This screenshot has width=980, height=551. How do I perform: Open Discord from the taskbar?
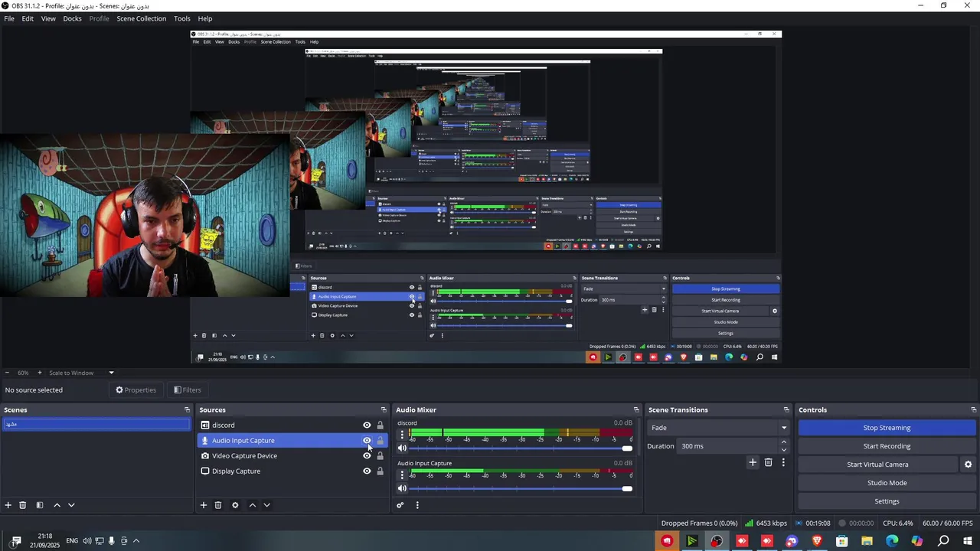(x=792, y=541)
